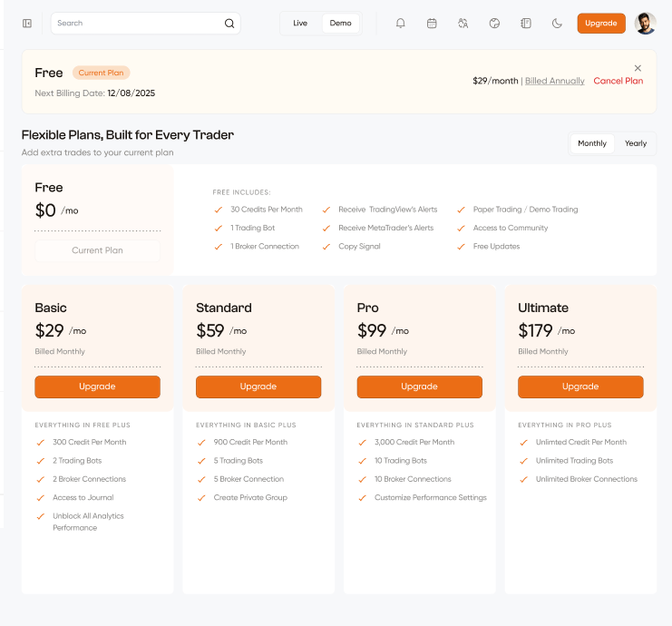This screenshot has width=672, height=626.
Task: Click 'Customize Performance Settings' text
Action: [x=431, y=497]
